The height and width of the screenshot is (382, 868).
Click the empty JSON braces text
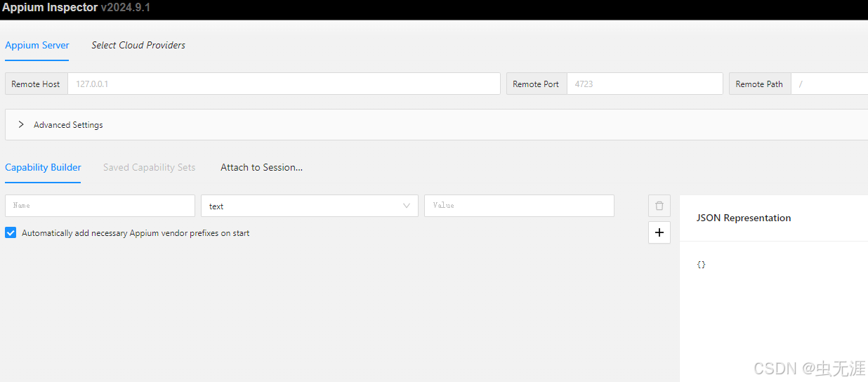[701, 265]
